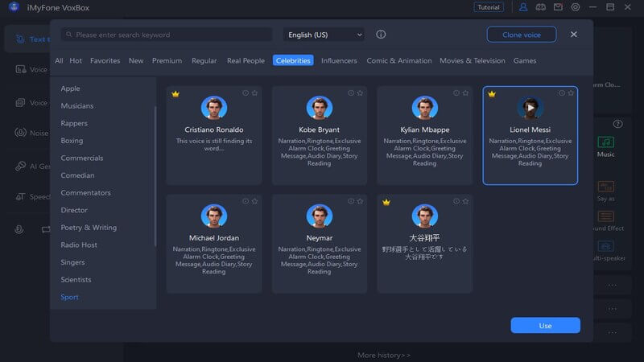
Task: Select the Director category
Action: click(74, 210)
